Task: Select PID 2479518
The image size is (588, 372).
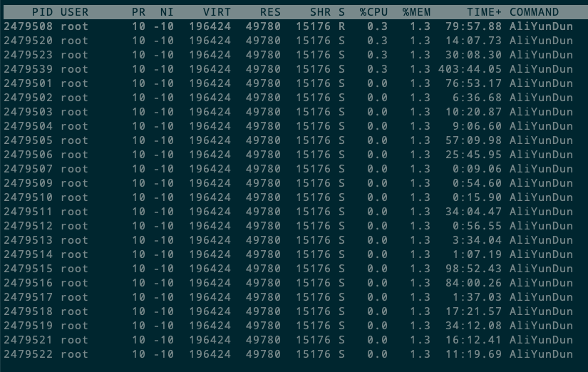Action: 28,311
